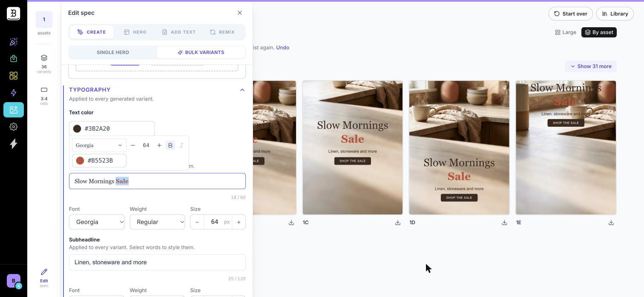This screenshot has height=297, width=644.
Task: Toggle italic in inline style popup
Action: (181, 146)
